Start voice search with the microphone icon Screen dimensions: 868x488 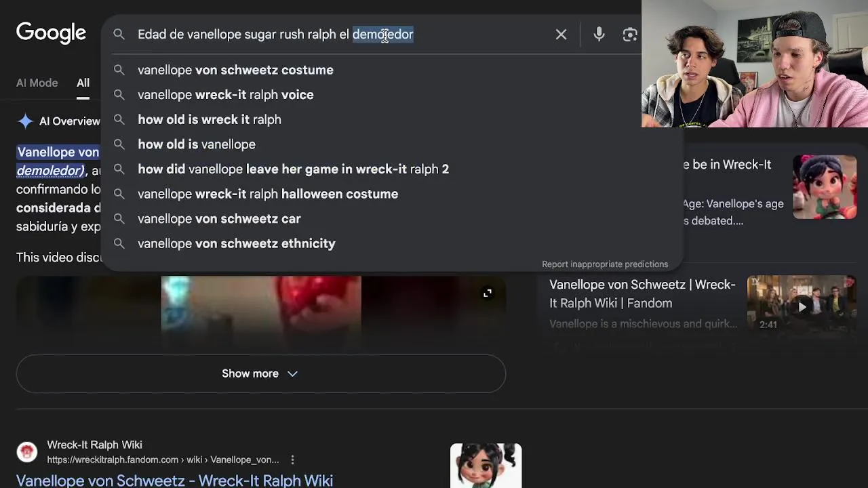(x=599, y=35)
